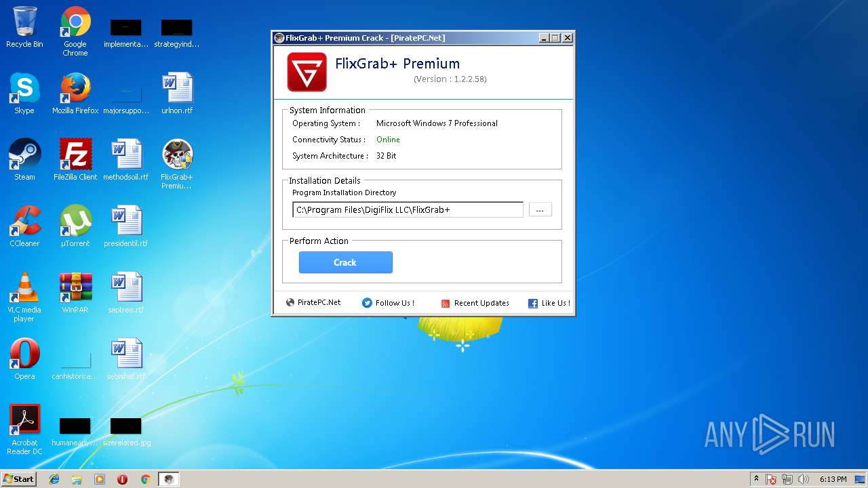
Task: Open the Recent Updates feed link
Action: pyautogui.click(x=475, y=303)
